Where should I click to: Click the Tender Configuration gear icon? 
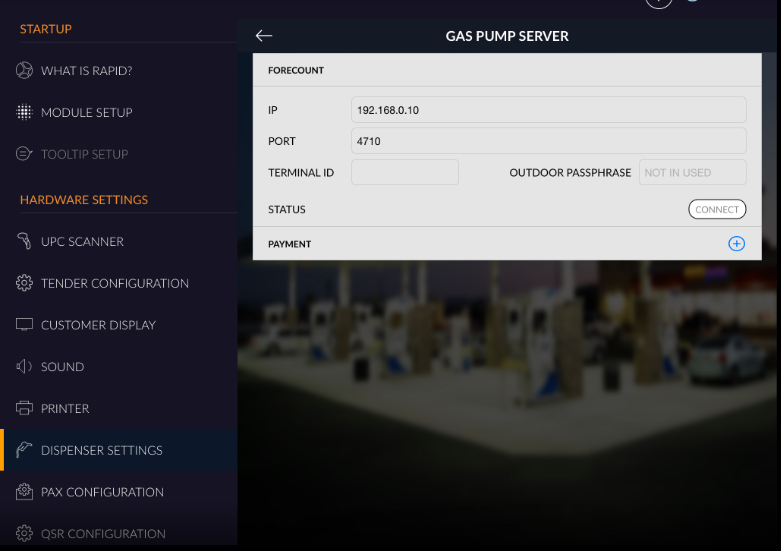[25, 284]
